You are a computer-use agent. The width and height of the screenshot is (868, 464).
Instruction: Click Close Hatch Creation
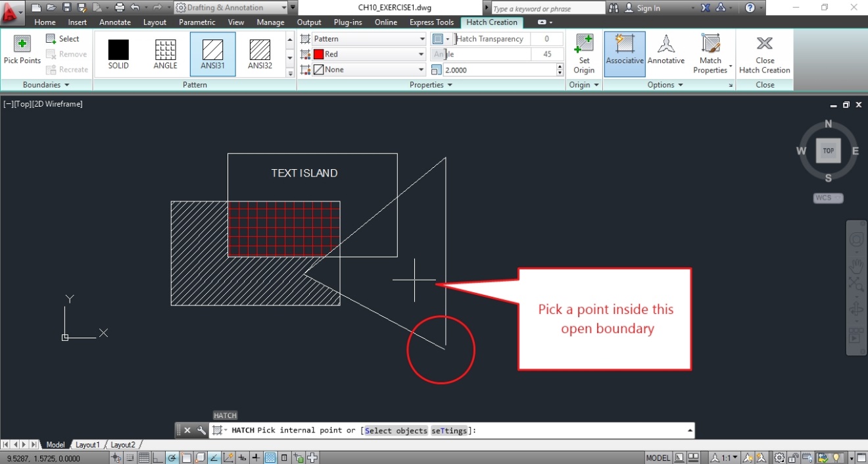(764, 53)
